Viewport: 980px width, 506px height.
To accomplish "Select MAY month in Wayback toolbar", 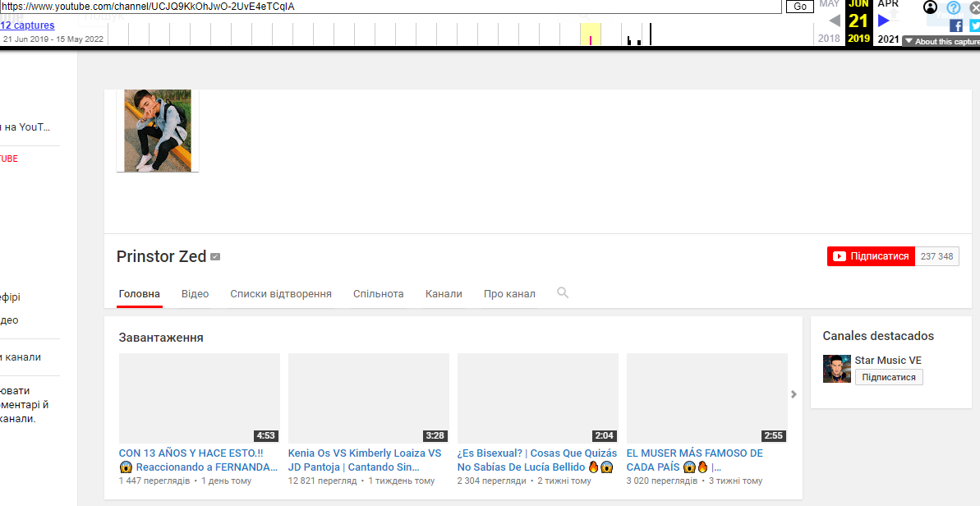I will click(x=830, y=4).
